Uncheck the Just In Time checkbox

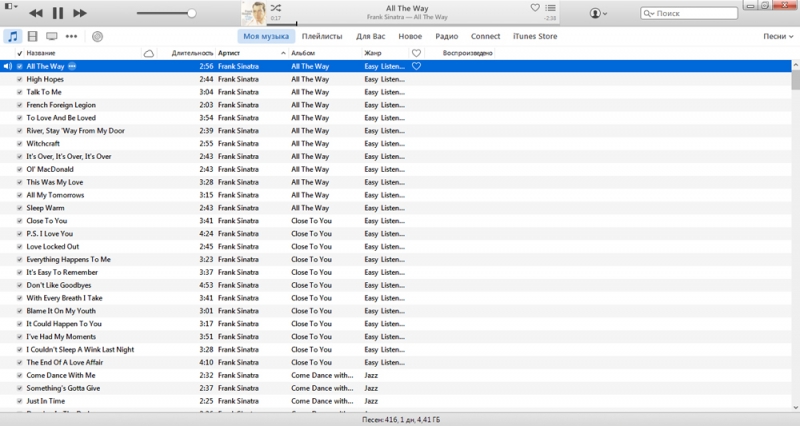19,401
